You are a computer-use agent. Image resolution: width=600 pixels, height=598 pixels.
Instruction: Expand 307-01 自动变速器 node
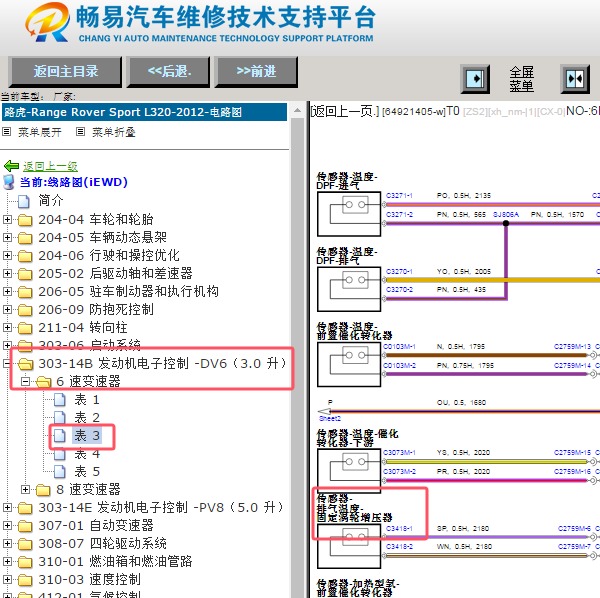click(x=7, y=525)
